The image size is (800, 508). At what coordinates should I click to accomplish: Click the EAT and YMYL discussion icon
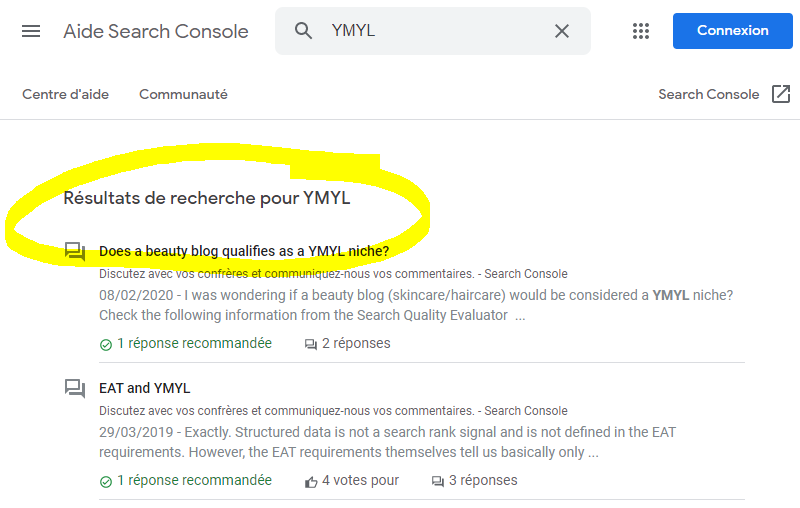pos(74,389)
